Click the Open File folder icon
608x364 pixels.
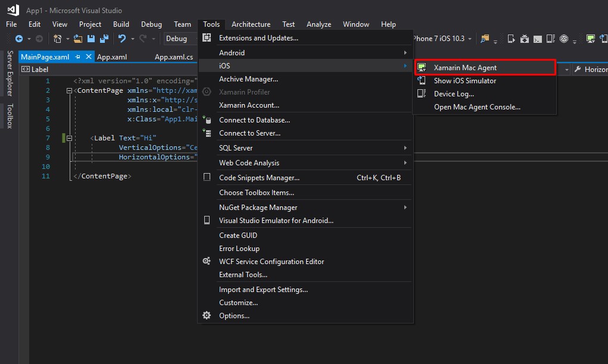click(78, 38)
